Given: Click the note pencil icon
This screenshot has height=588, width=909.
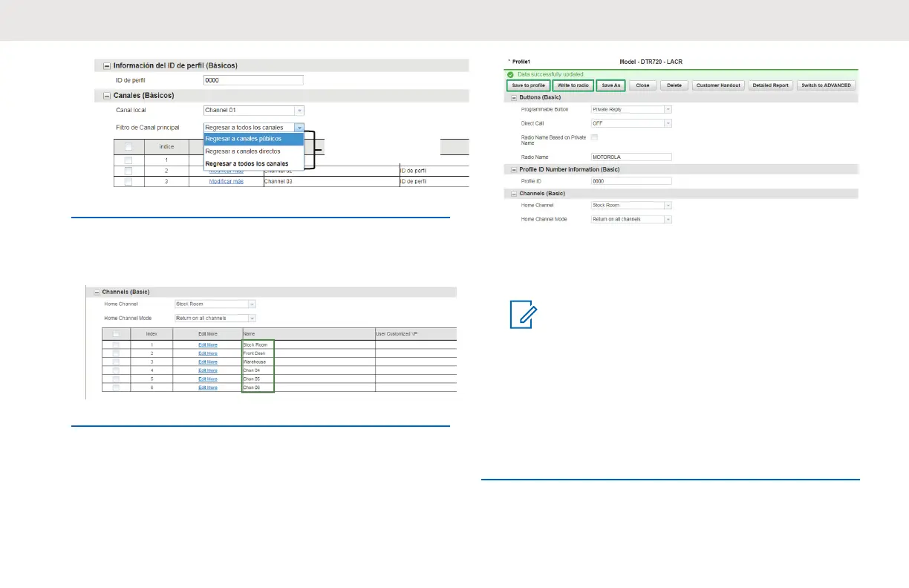Looking at the screenshot, I should 523,316.
